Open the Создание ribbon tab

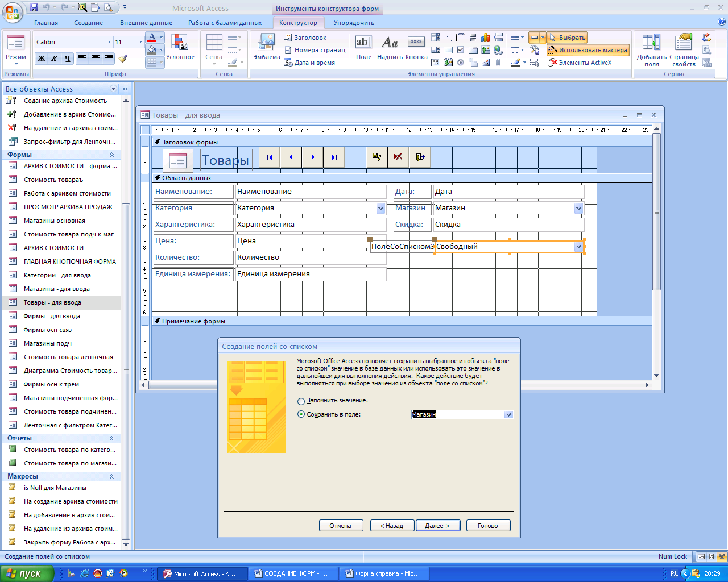pyautogui.click(x=88, y=23)
